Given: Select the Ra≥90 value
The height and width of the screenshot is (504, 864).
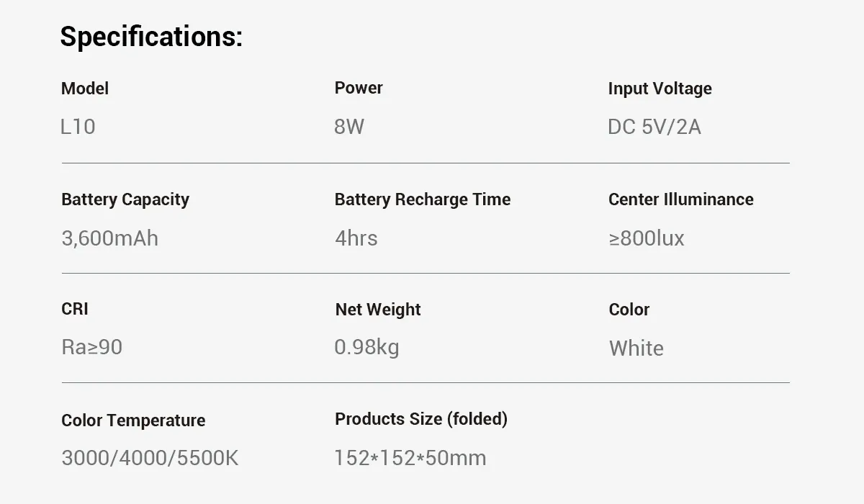Looking at the screenshot, I should pyautogui.click(x=92, y=347).
